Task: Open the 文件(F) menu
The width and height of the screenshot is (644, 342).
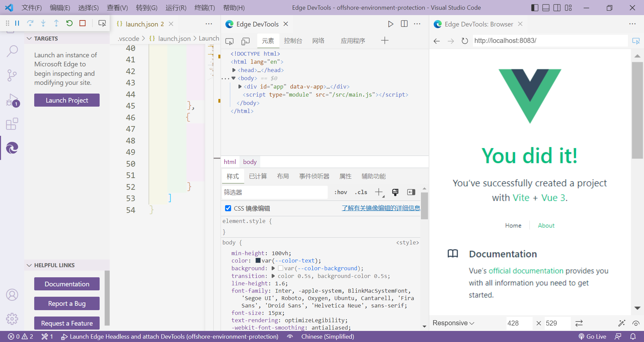Action: 32,7
